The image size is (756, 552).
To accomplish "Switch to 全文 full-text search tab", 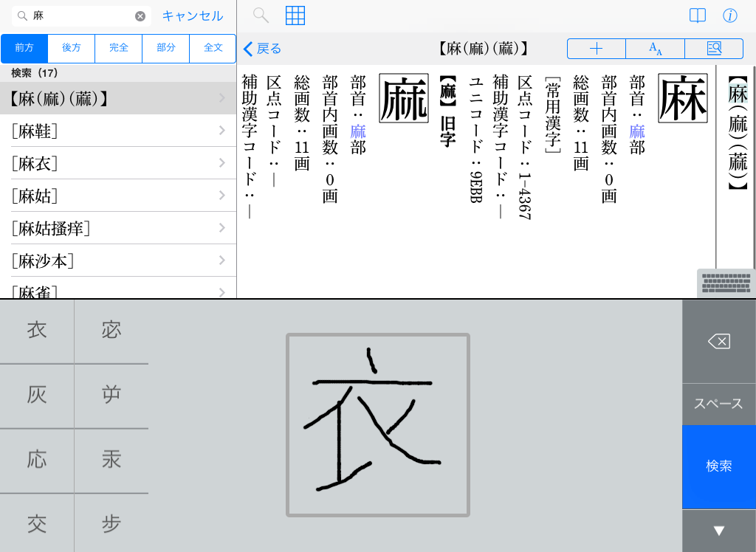I will (213, 48).
